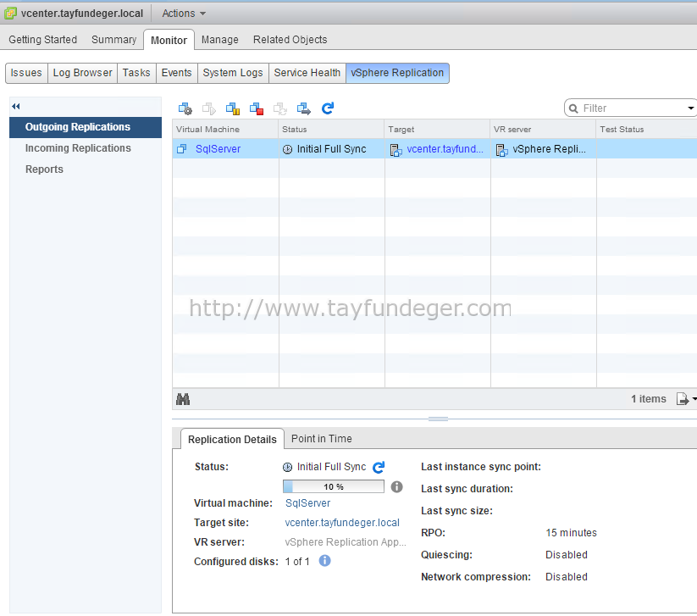The image size is (697, 616).
Task: Click the Reconfigure replication icon with gear
Action: click(185, 108)
